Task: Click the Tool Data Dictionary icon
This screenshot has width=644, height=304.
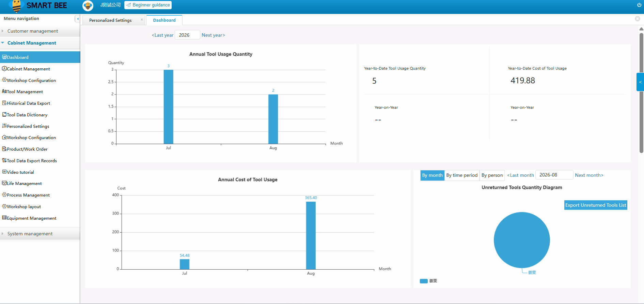Action: coord(4,114)
